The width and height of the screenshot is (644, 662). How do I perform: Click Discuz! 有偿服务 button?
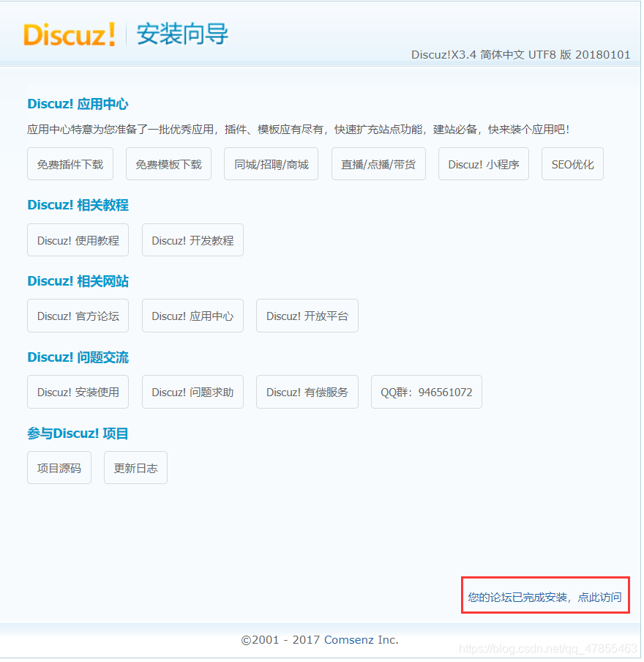click(x=308, y=393)
